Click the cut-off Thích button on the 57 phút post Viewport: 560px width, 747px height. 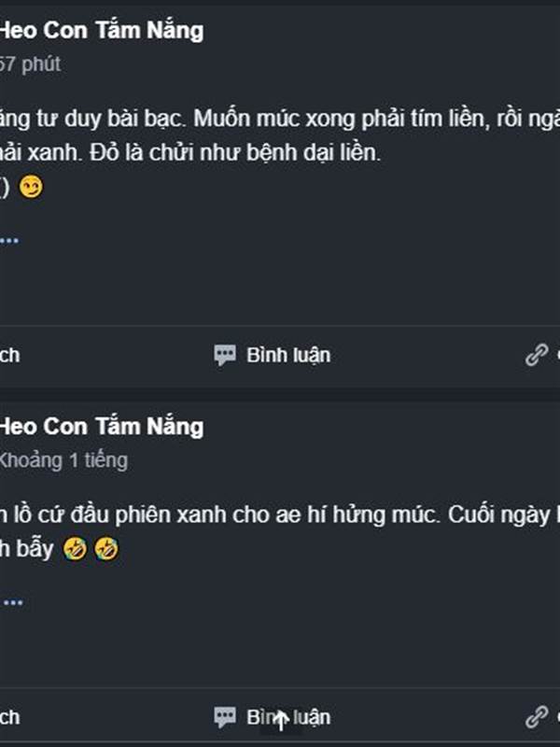[x=9, y=356]
